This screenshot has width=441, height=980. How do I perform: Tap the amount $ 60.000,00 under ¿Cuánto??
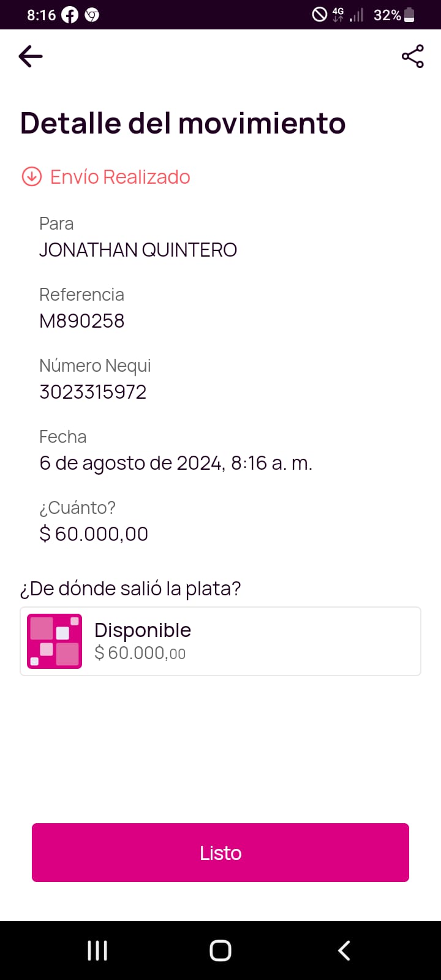(94, 533)
